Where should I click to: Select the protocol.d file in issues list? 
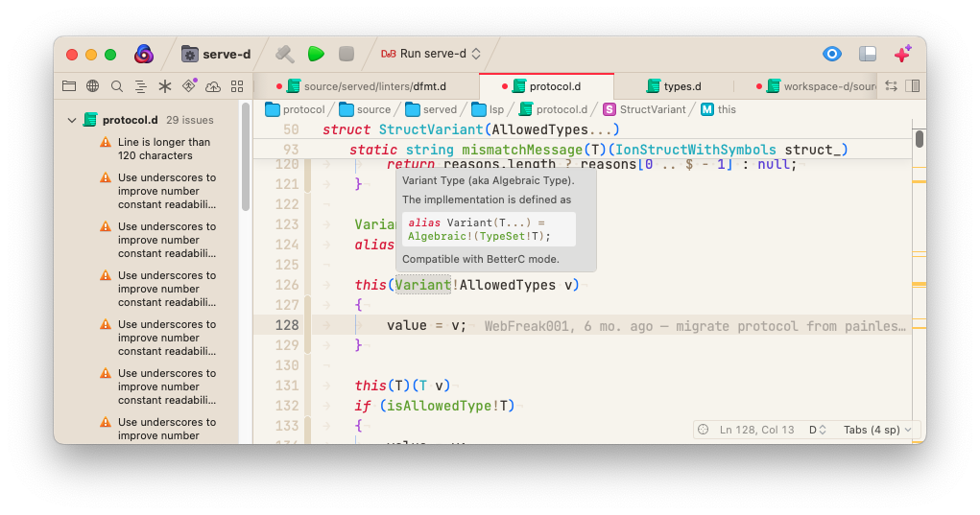130,120
